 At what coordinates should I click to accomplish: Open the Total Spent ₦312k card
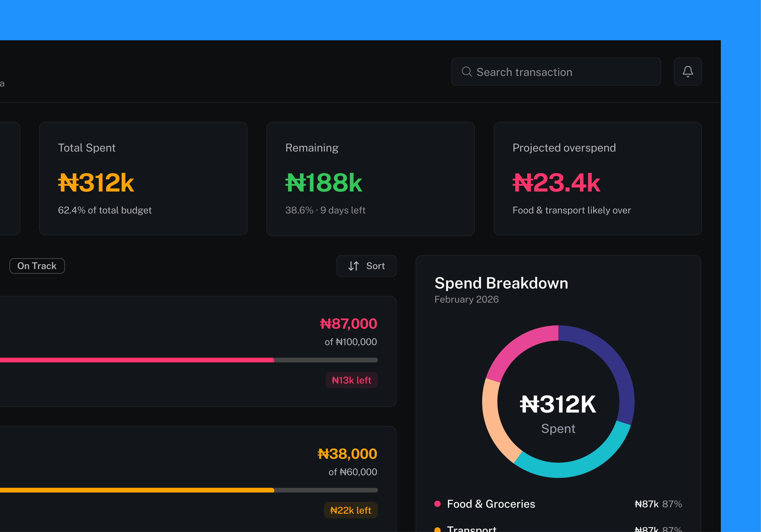pos(143,179)
